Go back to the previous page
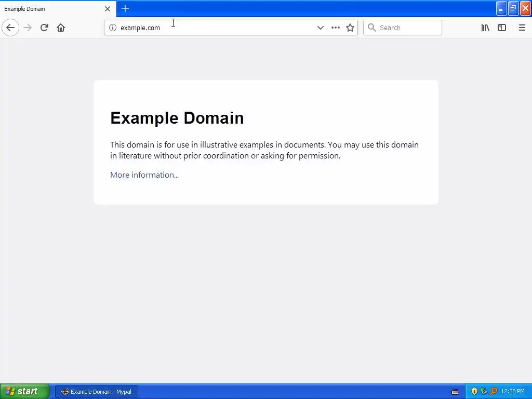The image size is (532, 399). (10, 28)
